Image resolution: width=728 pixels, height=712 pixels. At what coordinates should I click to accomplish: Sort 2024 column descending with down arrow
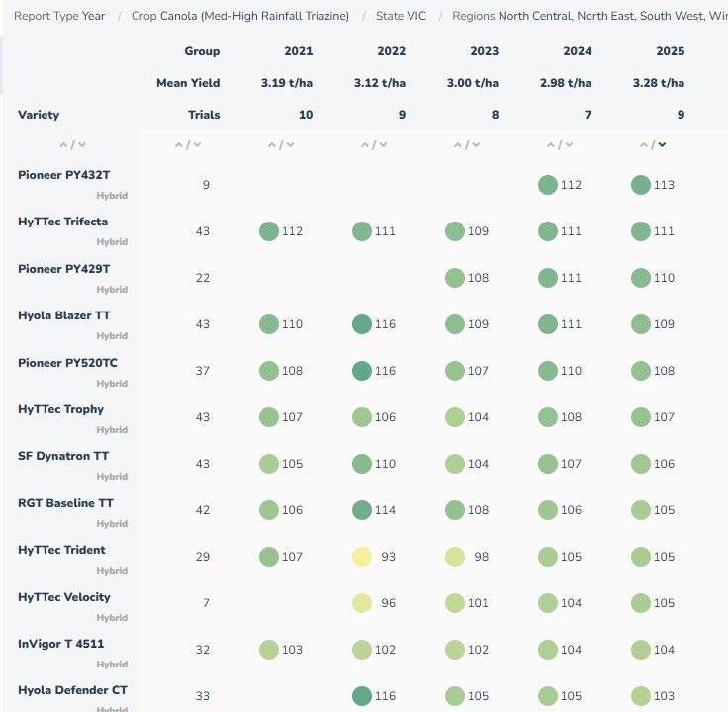click(569, 145)
